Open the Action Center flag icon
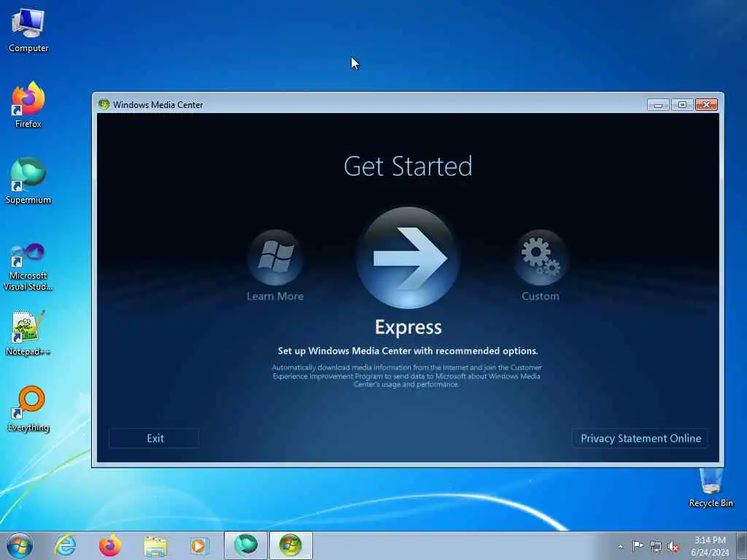 click(x=638, y=545)
